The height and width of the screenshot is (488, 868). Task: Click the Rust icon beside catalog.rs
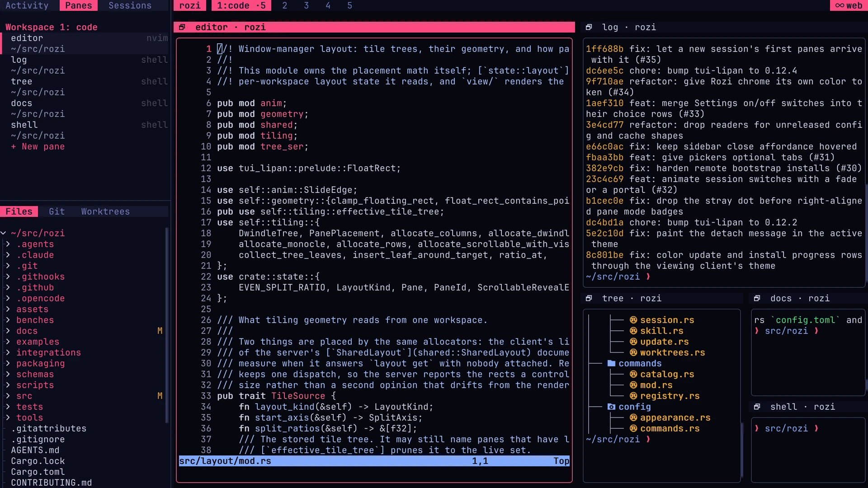point(633,374)
